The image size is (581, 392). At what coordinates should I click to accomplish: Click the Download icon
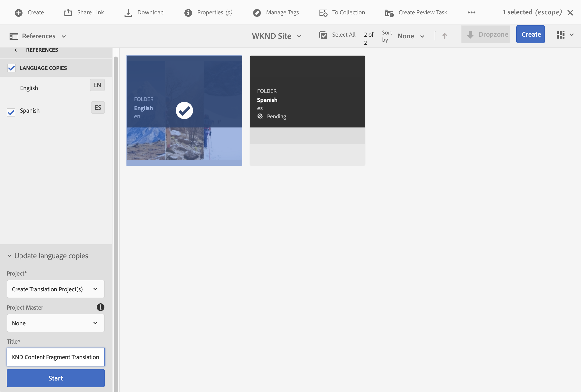(128, 12)
